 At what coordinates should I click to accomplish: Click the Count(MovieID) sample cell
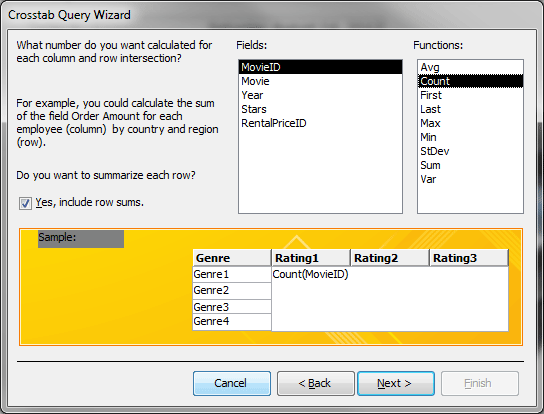(x=311, y=274)
